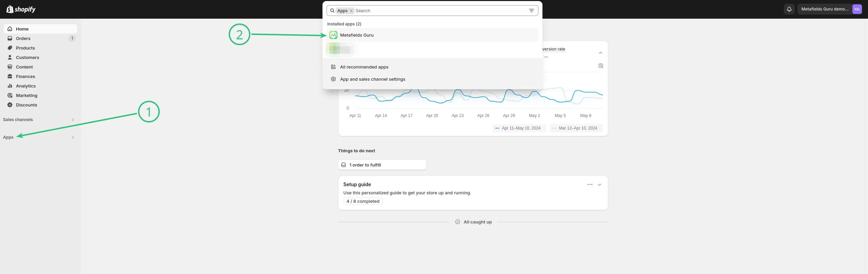Open Marketing in sidebar

click(40, 95)
